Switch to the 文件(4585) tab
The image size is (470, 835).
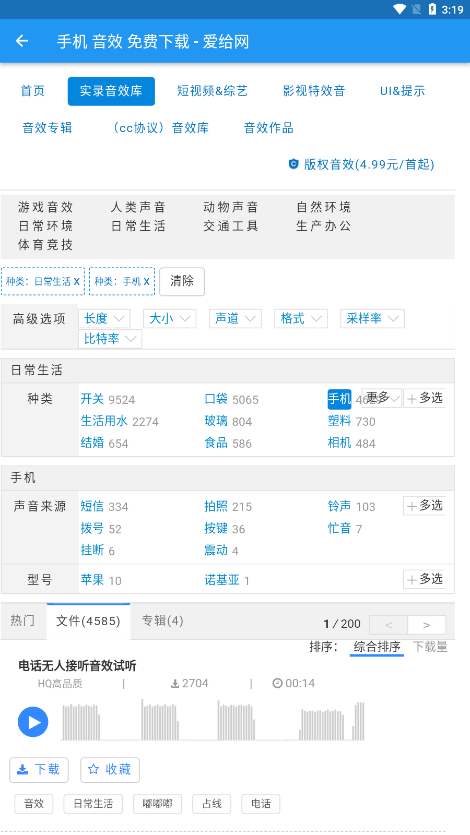(x=88, y=621)
